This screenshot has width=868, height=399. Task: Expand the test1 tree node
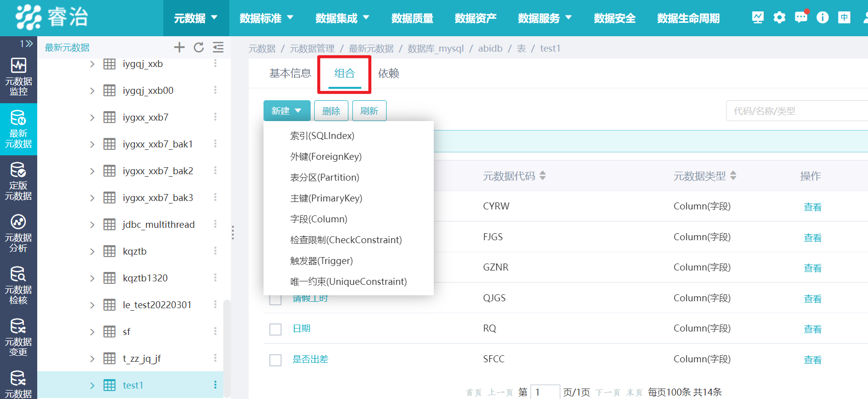(x=92, y=386)
